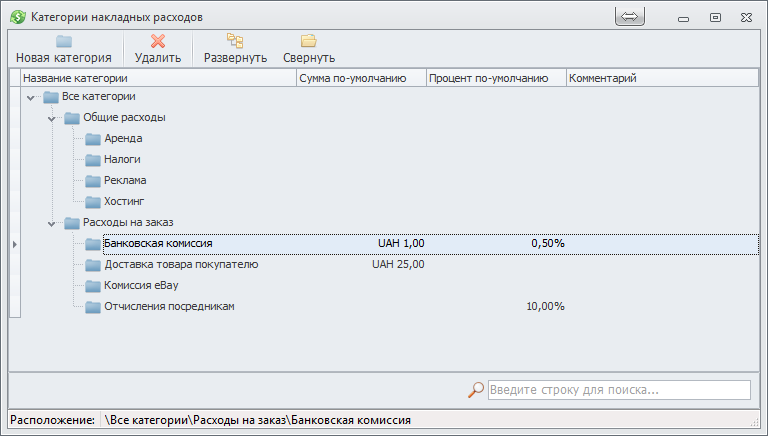This screenshot has width=768, height=436.
Task: Click the magnifier search icon
Action: click(x=476, y=390)
